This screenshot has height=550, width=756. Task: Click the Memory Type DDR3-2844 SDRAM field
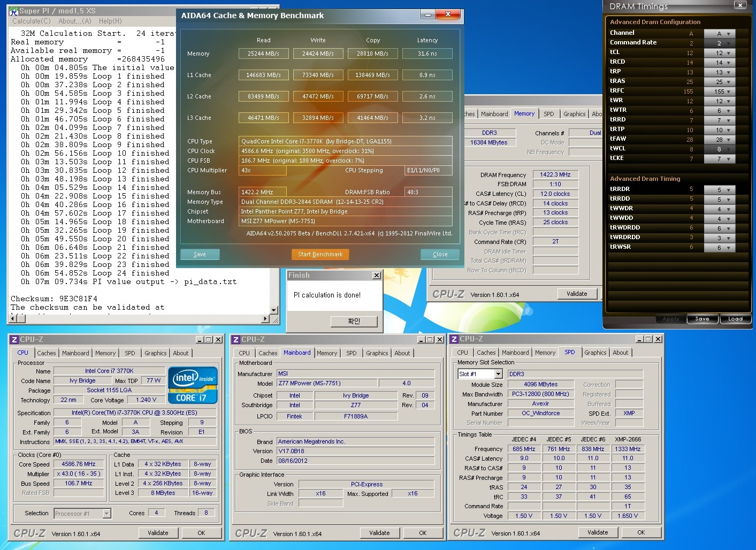346,202
